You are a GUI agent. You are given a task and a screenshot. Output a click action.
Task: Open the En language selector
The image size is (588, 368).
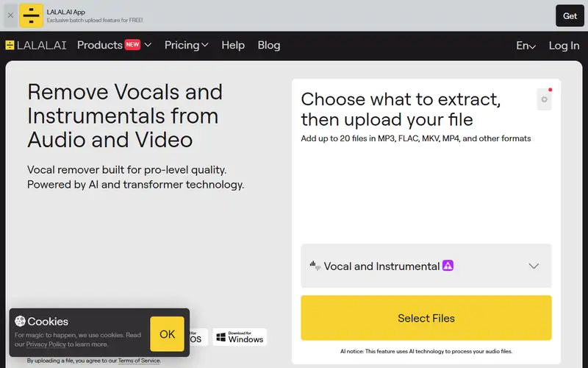526,46
